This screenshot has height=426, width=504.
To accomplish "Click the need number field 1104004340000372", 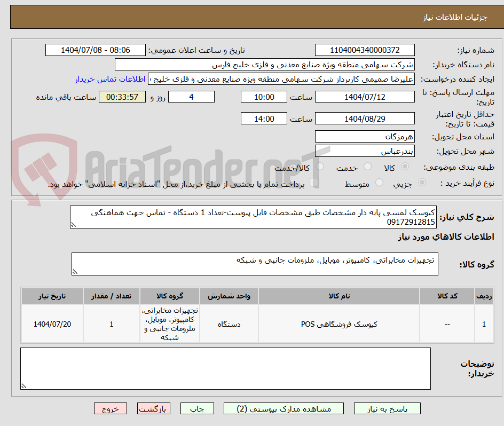I will coord(365,50).
